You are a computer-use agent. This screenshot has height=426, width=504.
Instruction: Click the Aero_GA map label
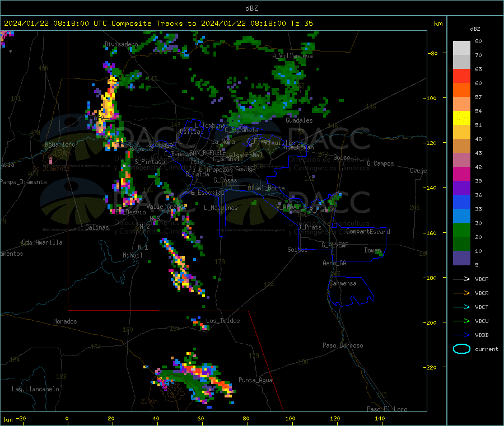click(x=335, y=263)
